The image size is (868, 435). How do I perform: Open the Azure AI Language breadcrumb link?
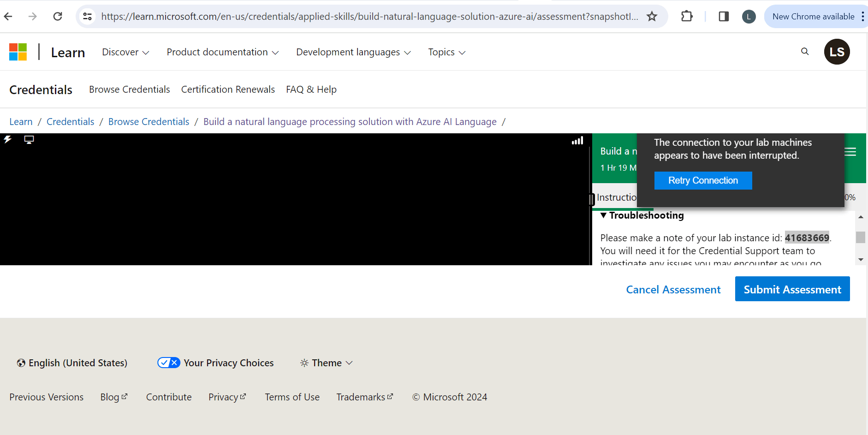tap(350, 122)
